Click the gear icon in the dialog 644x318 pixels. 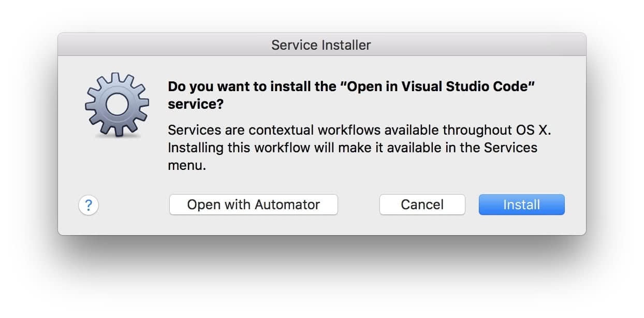pos(116,105)
